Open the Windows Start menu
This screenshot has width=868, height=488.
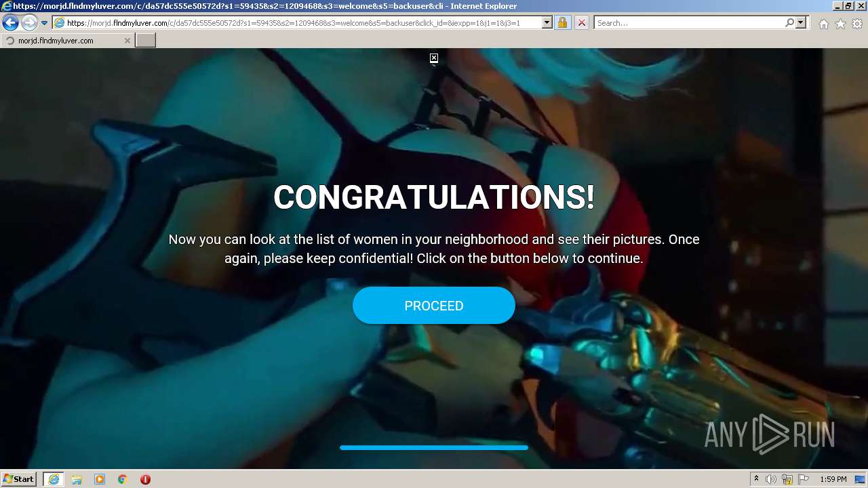tap(18, 479)
